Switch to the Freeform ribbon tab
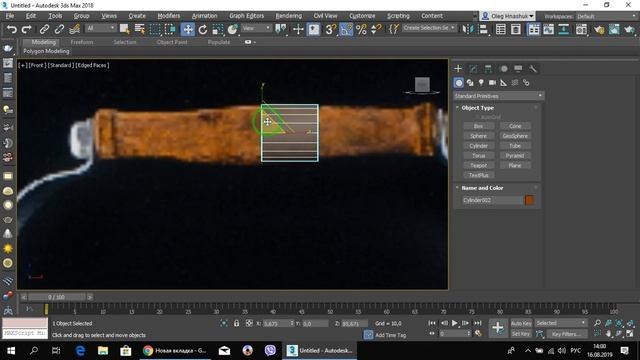 pos(82,42)
